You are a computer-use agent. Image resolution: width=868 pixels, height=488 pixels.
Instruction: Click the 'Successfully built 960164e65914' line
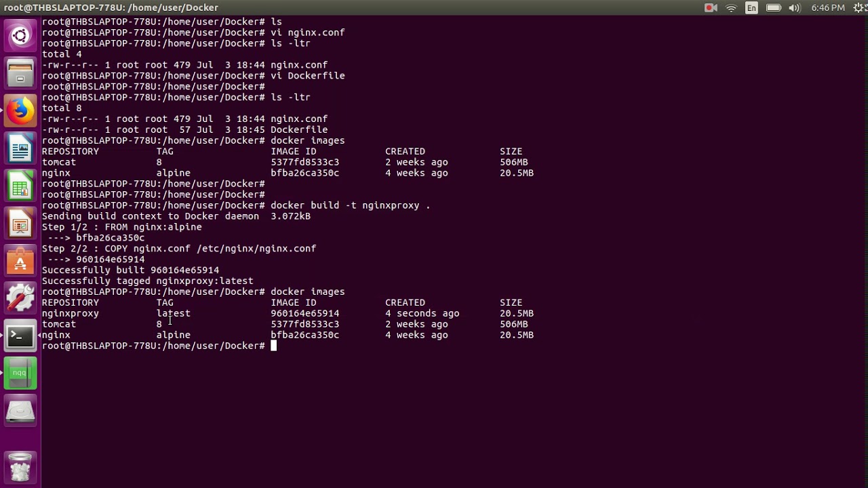tap(130, 270)
